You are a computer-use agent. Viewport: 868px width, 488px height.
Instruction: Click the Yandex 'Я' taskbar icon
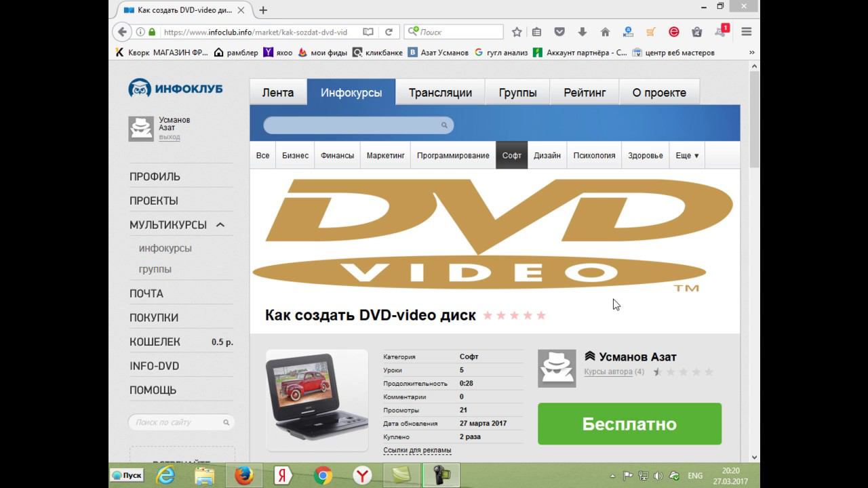(x=283, y=476)
